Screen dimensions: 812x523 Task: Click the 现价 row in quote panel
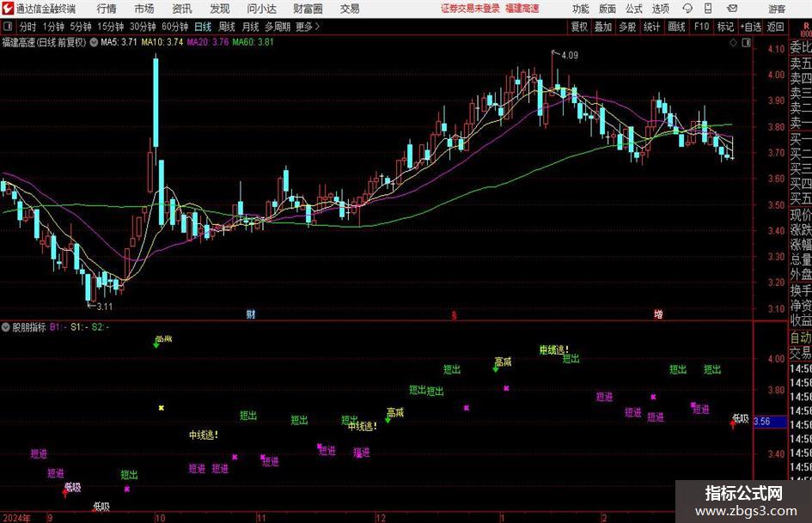click(801, 215)
